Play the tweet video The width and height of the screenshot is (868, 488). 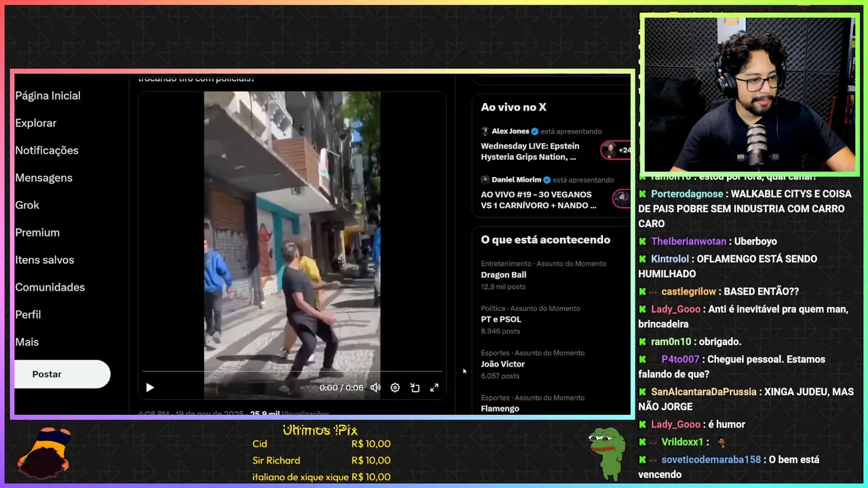click(x=150, y=388)
